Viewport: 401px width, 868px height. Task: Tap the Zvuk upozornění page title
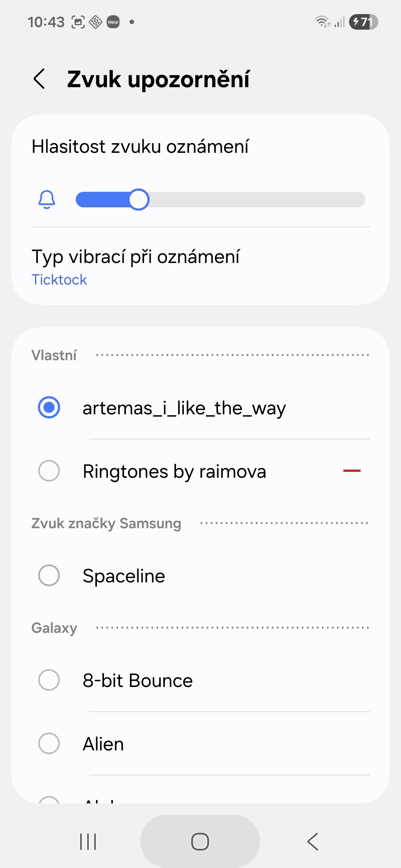[158, 79]
